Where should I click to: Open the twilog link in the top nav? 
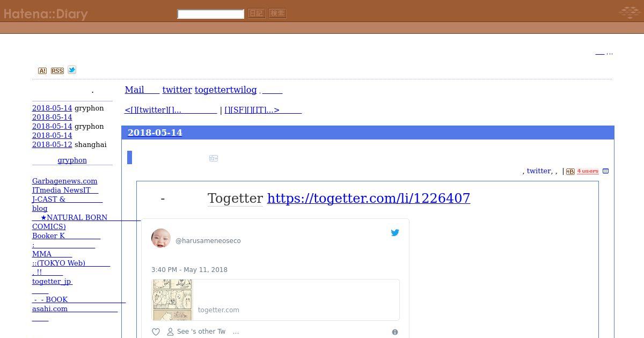tap(244, 90)
